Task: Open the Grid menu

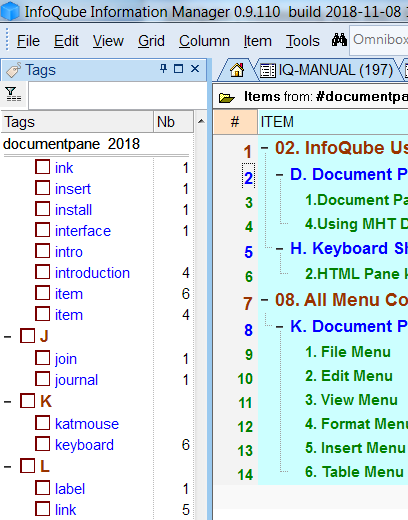Action: pyautogui.click(x=151, y=41)
